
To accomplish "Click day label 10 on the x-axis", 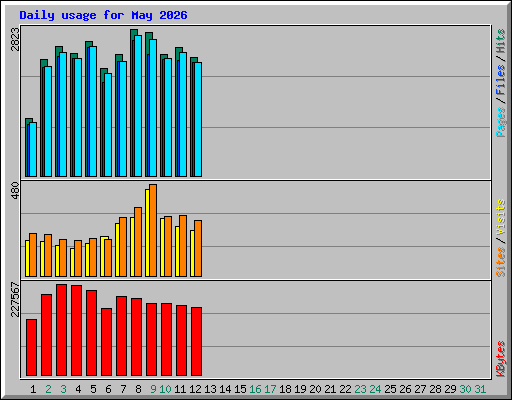I will [165, 389].
